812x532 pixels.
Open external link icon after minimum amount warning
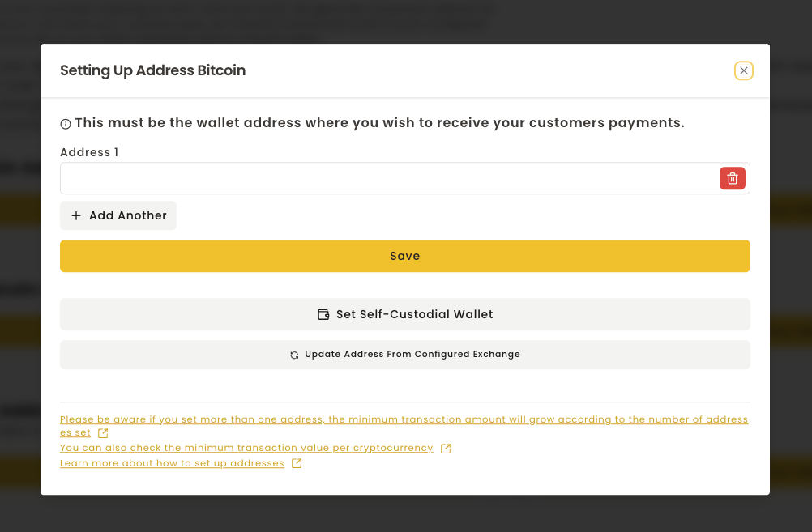(103, 433)
